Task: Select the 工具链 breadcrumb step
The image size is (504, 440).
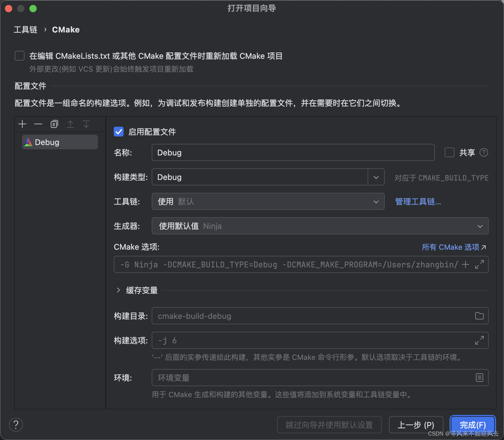Action: [25, 30]
